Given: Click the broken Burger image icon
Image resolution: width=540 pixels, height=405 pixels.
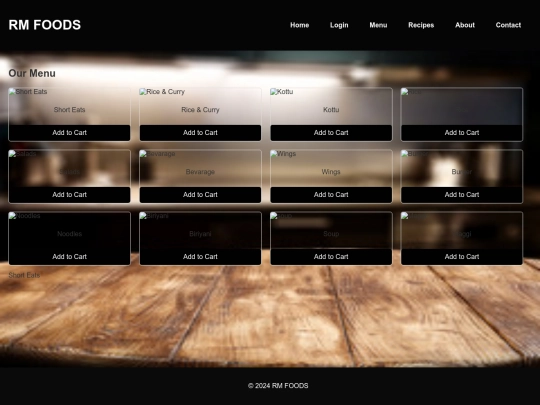Looking at the screenshot, I should 405,154.
